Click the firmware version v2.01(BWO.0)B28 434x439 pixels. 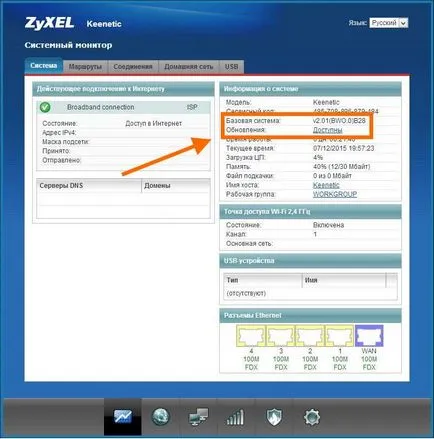339,120
